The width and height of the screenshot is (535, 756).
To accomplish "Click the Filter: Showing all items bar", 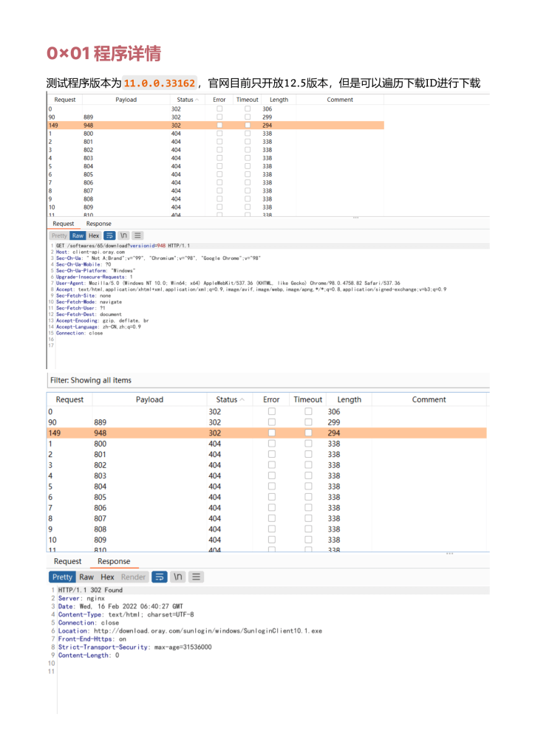I will coord(268,380).
